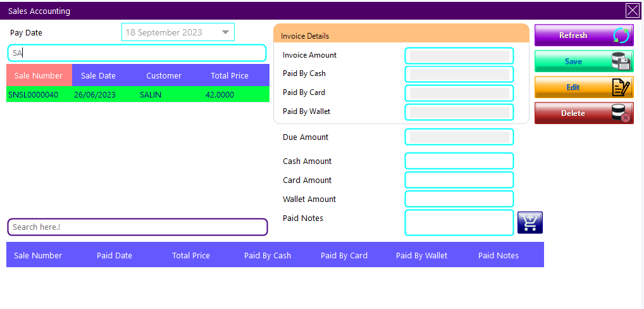Click the Paid Date column header
Screen dimensions: 644x309
115,256
